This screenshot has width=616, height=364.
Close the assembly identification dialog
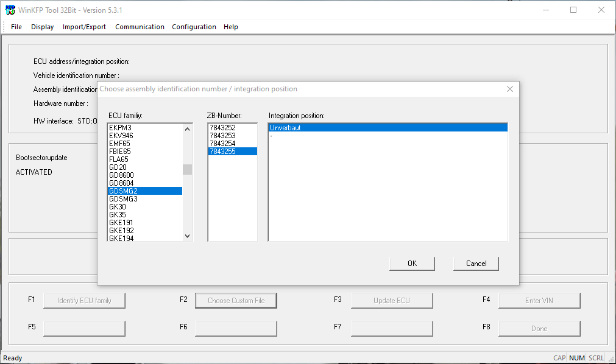pos(509,89)
